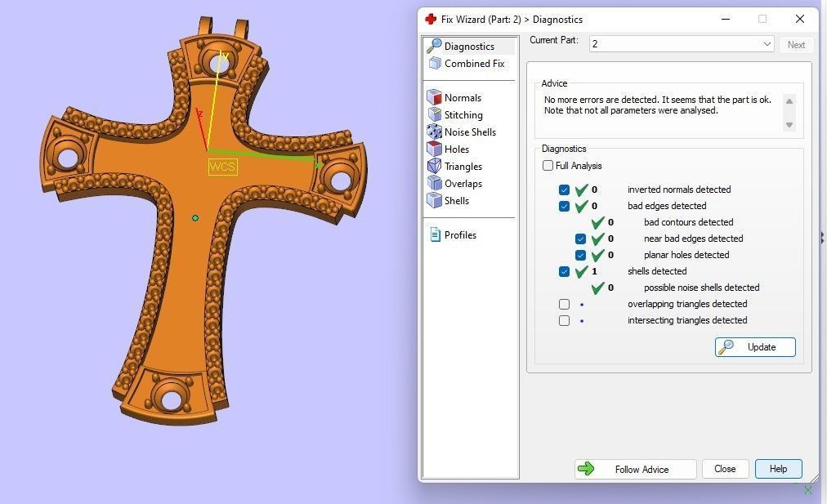Viewport: 827px width, 504px height.
Task: Click 'shells detected' label text
Action: [x=657, y=271]
